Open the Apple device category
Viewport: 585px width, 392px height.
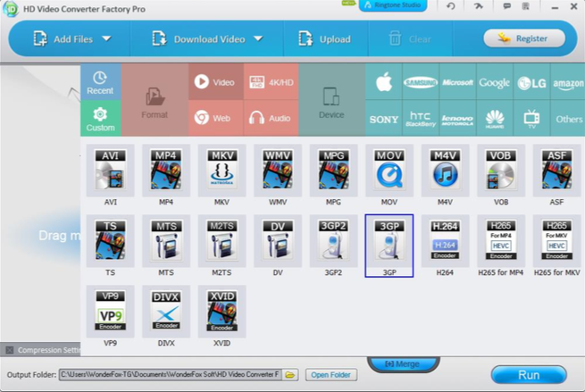click(384, 83)
